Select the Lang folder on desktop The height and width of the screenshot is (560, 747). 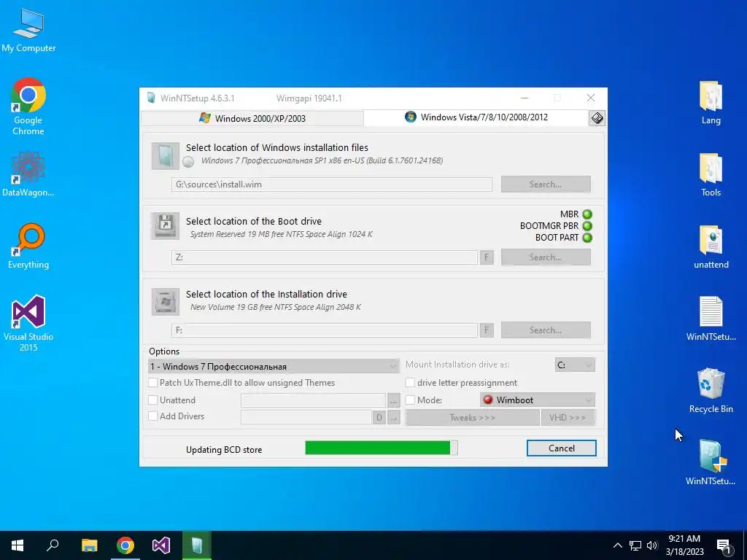coord(711,102)
